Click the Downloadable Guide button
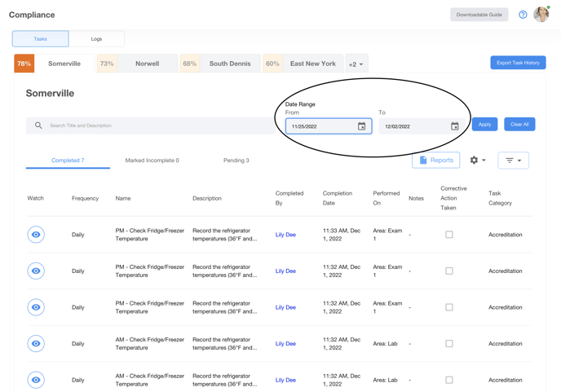The image size is (561, 392). pyautogui.click(x=479, y=15)
